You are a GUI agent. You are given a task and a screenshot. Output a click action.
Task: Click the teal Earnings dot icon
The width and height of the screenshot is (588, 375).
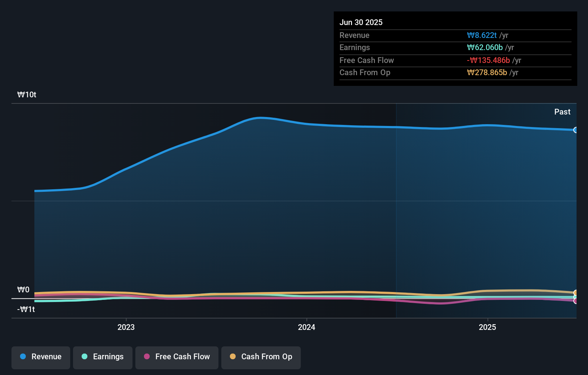point(84,357)
